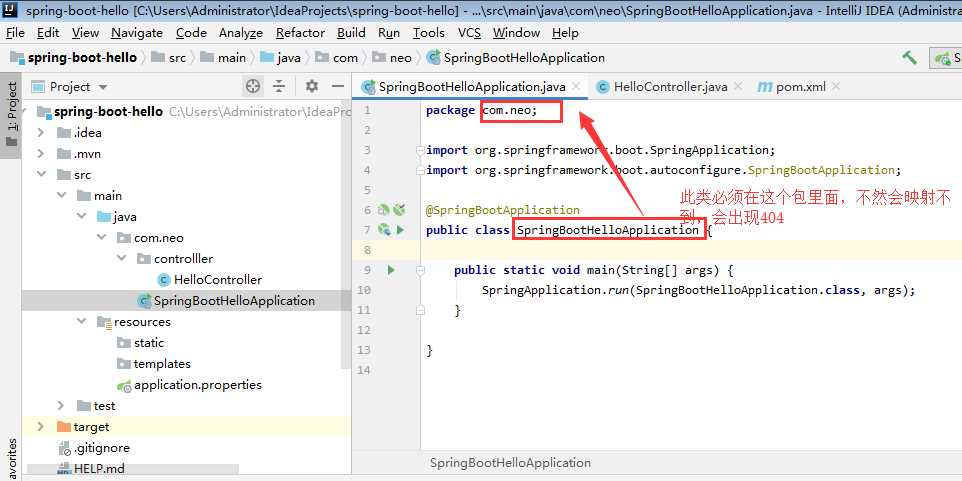Collapse the com.neo package
This screenshot has width=962, height=481.
pyautogui.click(x=102, y=237)
